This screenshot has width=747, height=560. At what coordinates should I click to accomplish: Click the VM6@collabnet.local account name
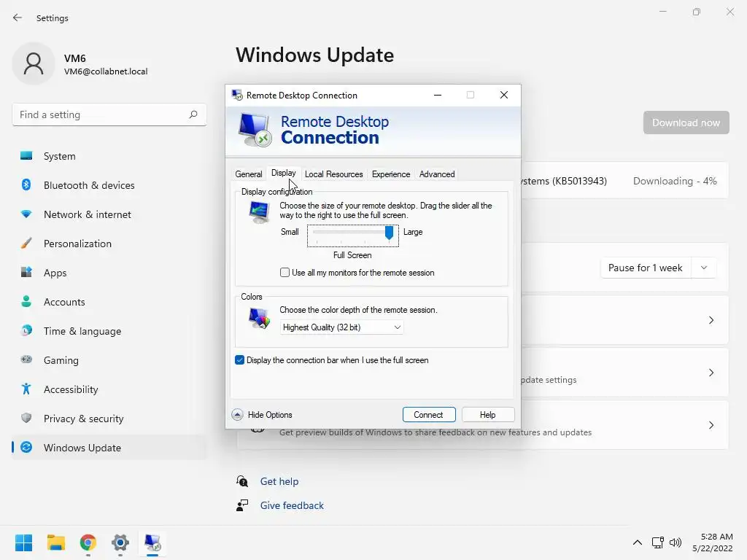point(106,71)
